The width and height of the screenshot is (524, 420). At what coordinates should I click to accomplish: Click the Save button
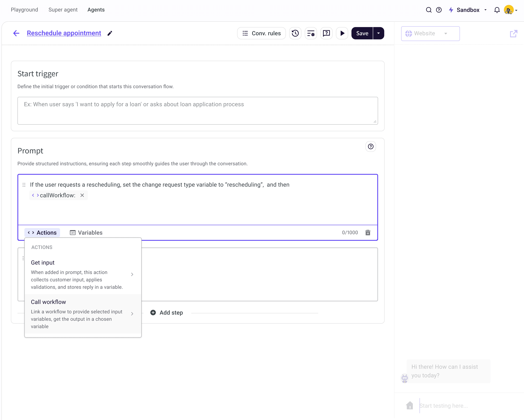(362, 33)
